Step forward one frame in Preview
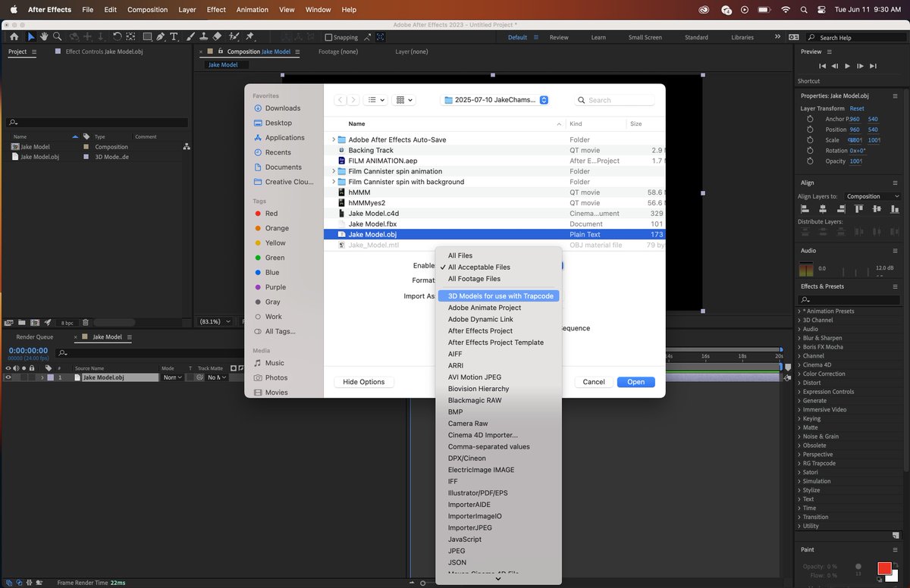Viewport: 910px width, 588px height. (x=860, y=66)
